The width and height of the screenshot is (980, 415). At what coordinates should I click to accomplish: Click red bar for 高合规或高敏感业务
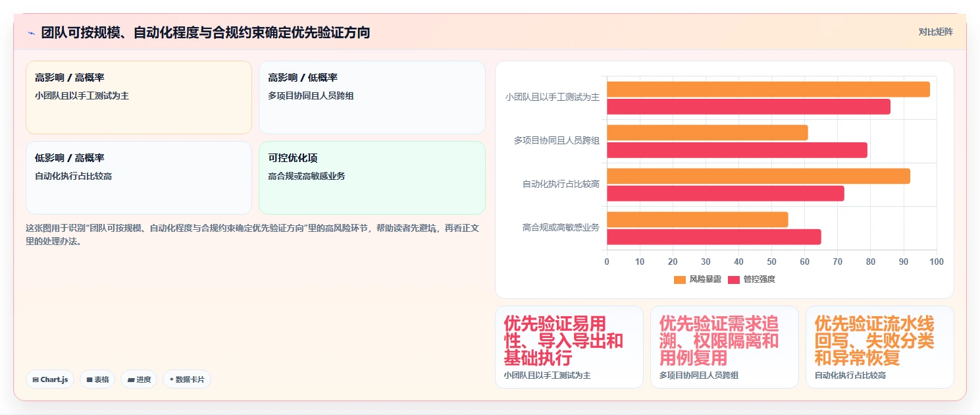(x=713, y=236)
